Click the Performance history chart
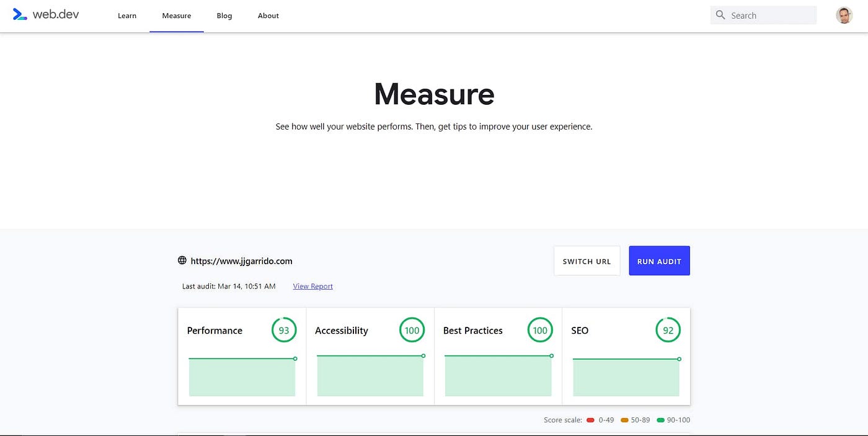The width and height of the screenshot is (868, 436). point(242,376)
